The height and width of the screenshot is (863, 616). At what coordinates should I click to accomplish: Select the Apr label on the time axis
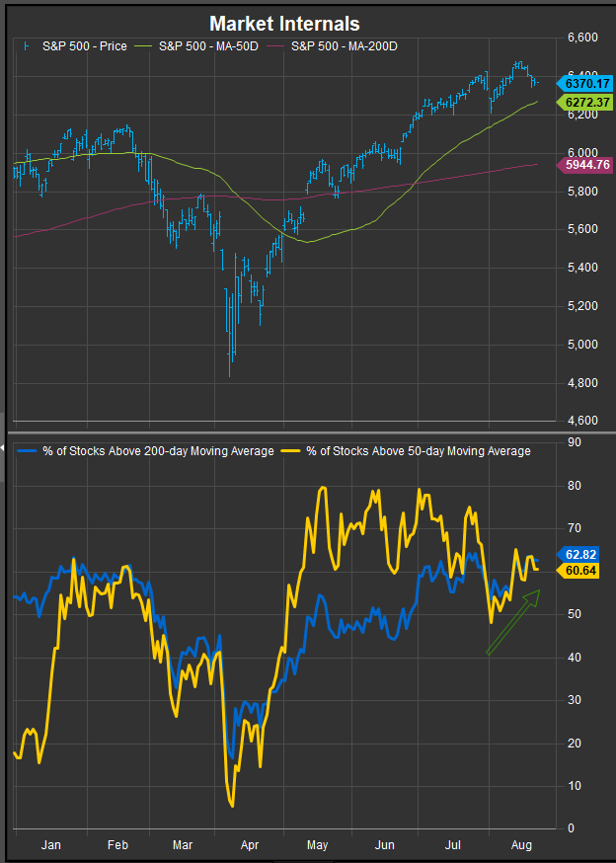(249, 845)
